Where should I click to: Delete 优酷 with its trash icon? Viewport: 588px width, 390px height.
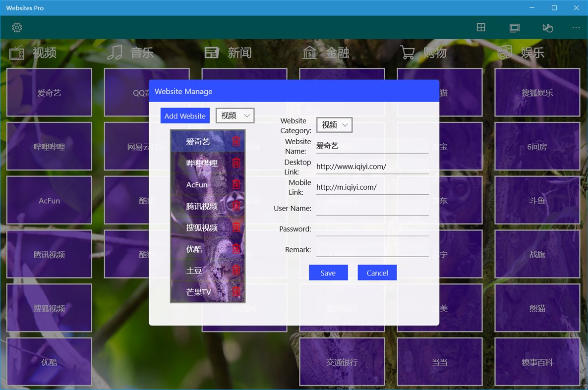tap(236, 249)
